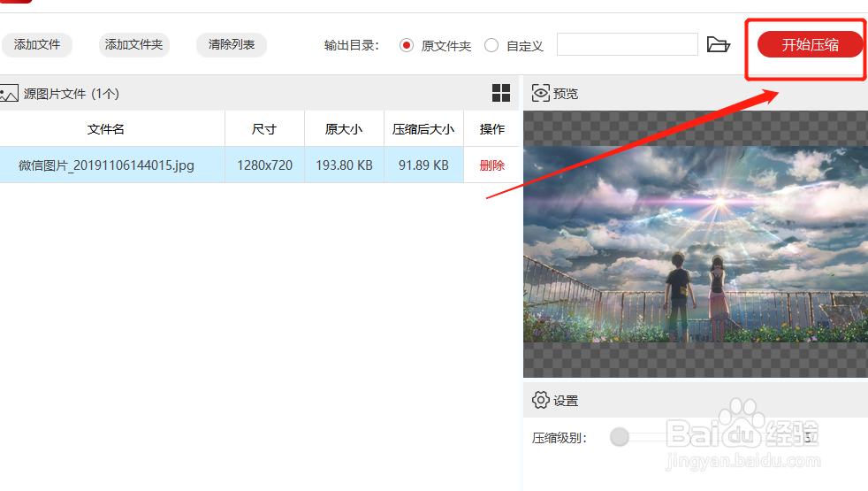The image size is (868, 491).
Task: Open the browse folder icon
Action: click(719, 44)
